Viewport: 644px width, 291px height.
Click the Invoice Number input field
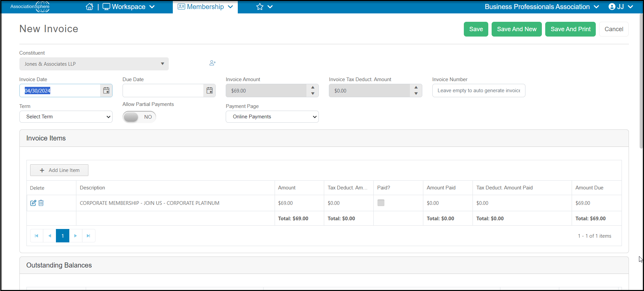click(x=479, y=91)
